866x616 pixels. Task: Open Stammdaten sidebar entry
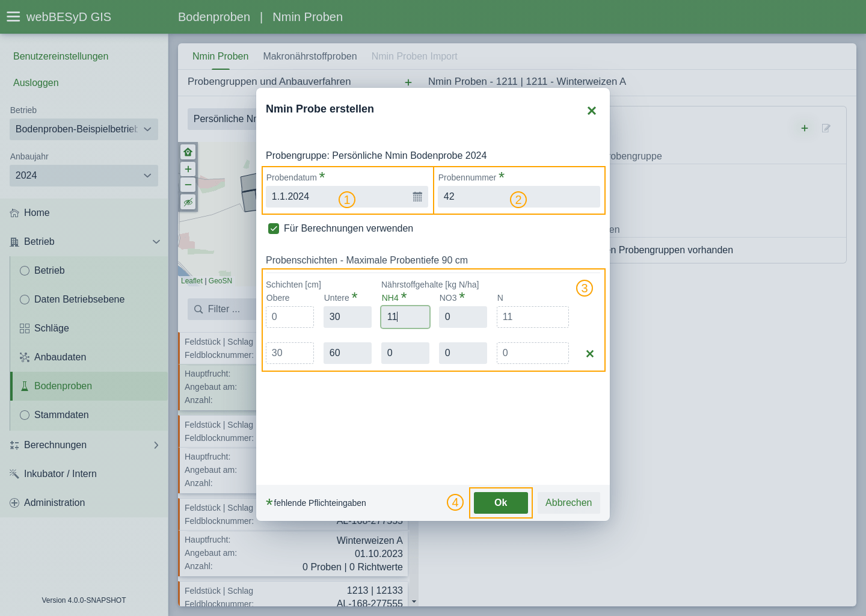point(89,415)
